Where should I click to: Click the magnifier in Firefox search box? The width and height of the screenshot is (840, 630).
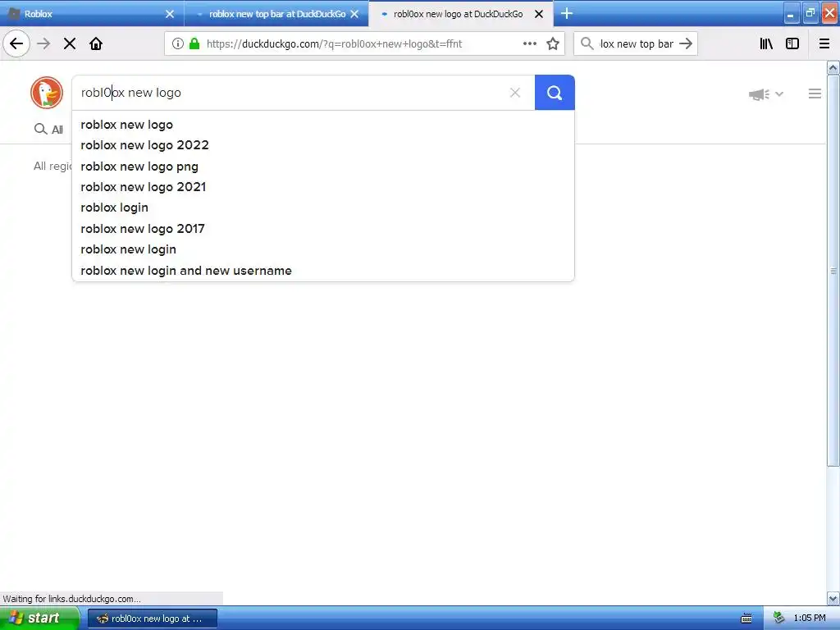coord(587,43)
